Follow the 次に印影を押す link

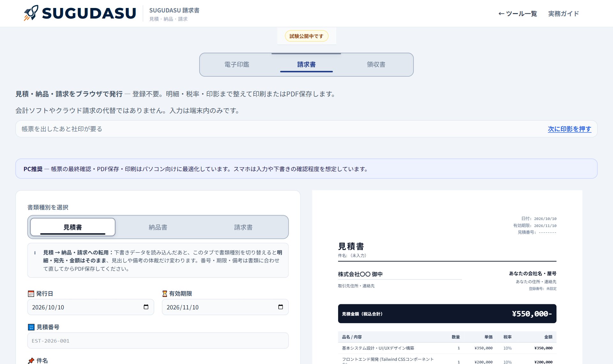pos(570,129)
